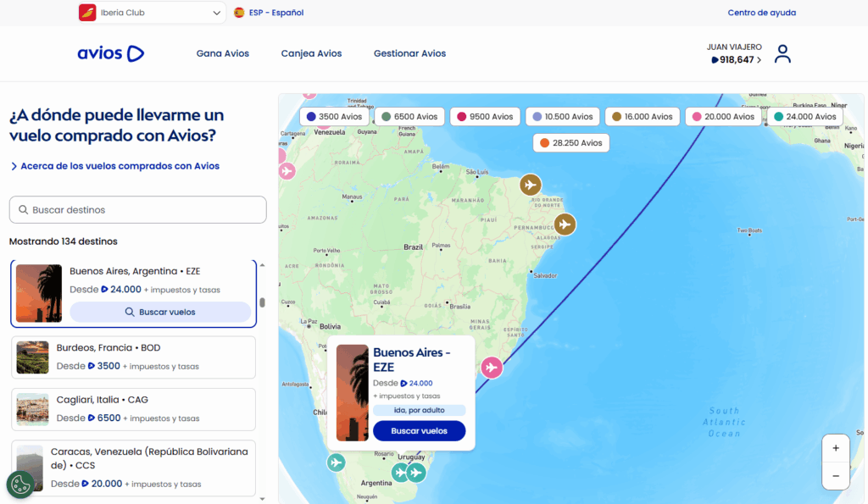Select the Buenos Aires, Argentina • EZE title

click(135, 271)
